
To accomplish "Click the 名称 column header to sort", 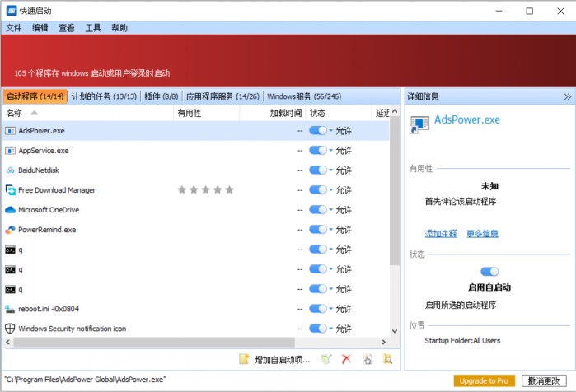I will 16,113.
